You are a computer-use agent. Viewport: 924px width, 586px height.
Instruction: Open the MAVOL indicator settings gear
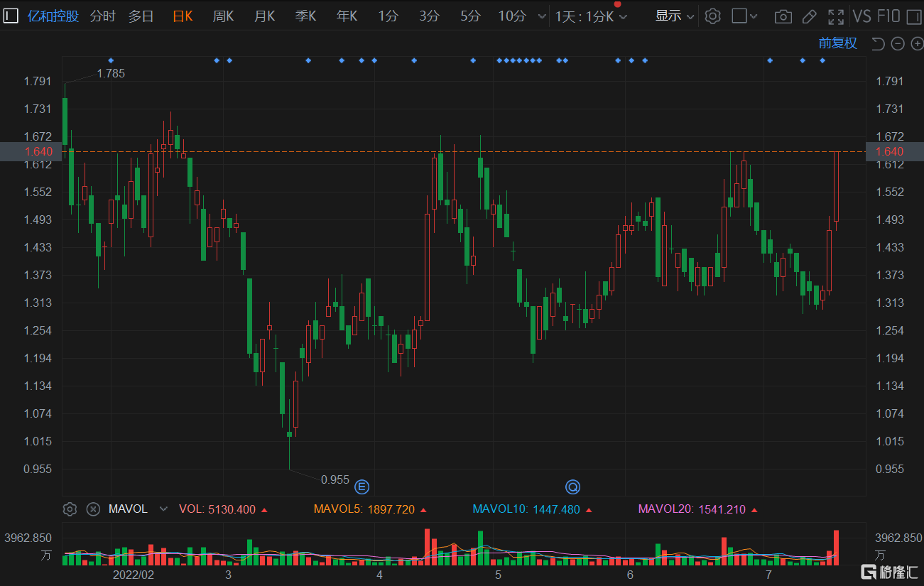(x=70, y=509)
